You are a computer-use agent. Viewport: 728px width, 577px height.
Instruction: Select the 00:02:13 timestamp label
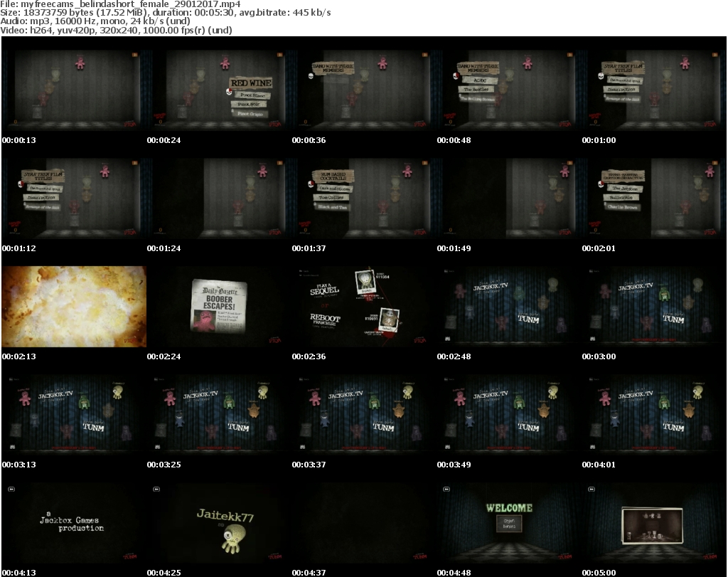19,356
